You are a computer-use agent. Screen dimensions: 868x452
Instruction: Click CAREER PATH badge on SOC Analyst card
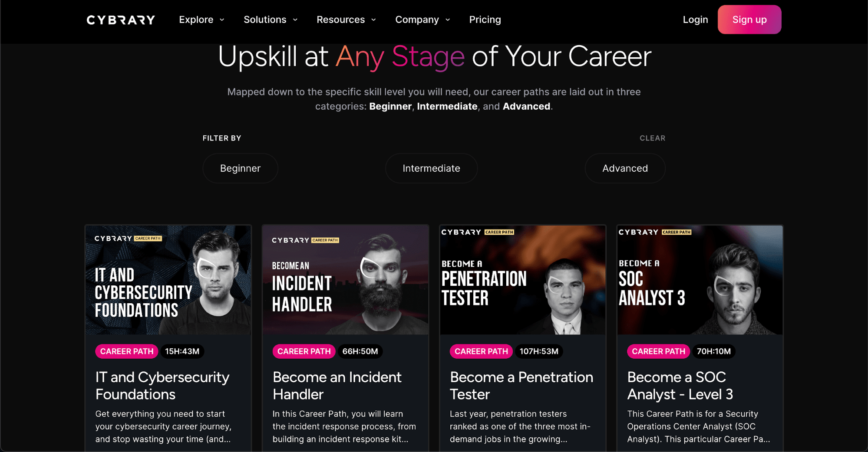tap(658, 351)
